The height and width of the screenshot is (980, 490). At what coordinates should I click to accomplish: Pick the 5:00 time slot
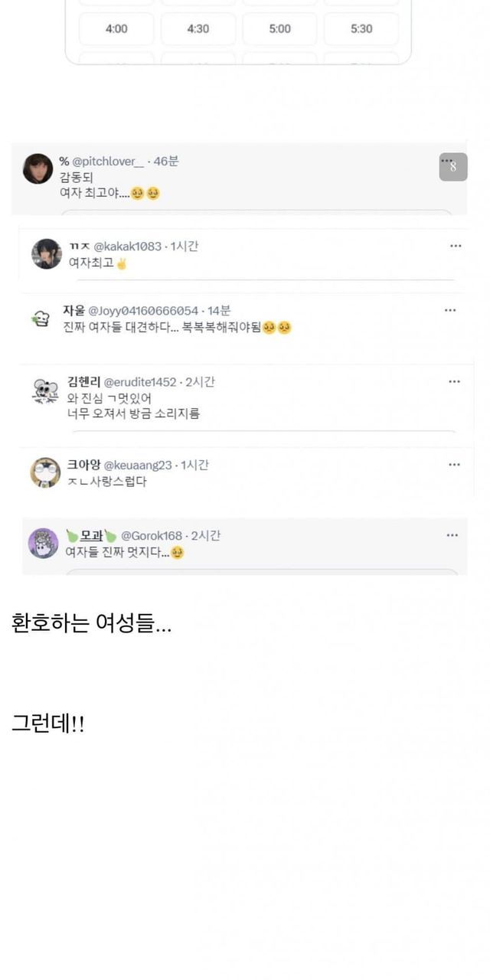pos(279,29)
